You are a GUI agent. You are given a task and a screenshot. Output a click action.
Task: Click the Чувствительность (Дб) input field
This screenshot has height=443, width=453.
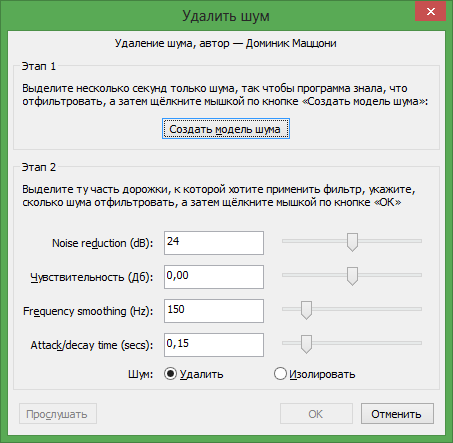click(214, 277)
